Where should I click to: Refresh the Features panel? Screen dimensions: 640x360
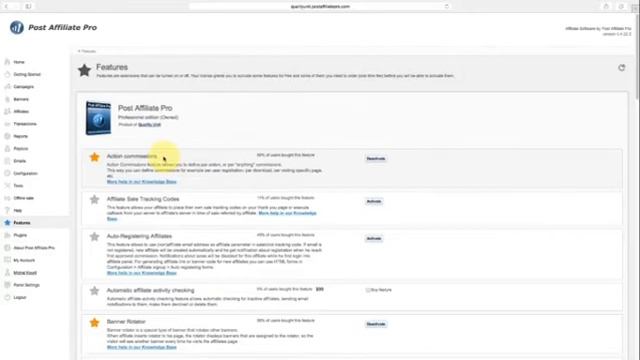[x=622, y=68]
